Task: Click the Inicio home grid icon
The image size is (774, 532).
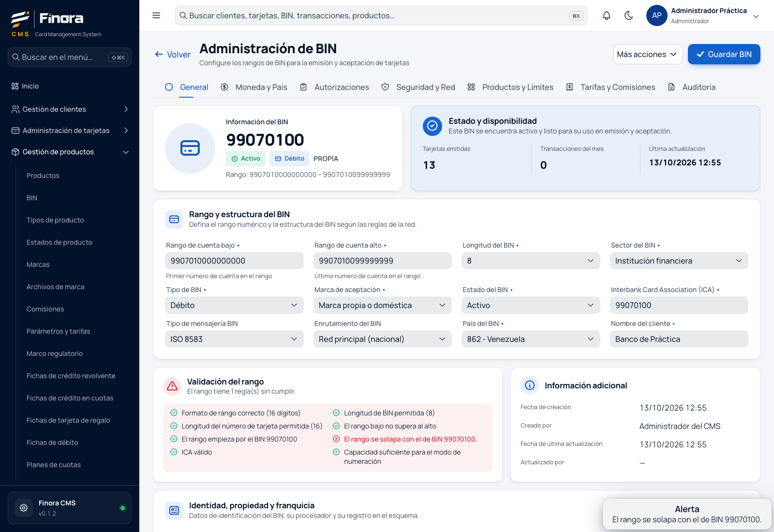Action: [x=15, y=86]
